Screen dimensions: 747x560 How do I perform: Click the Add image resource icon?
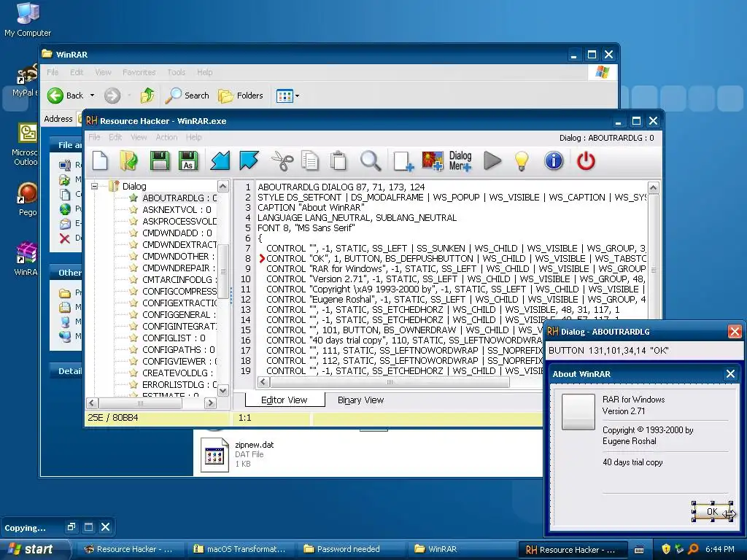click(x=433, y=161)
